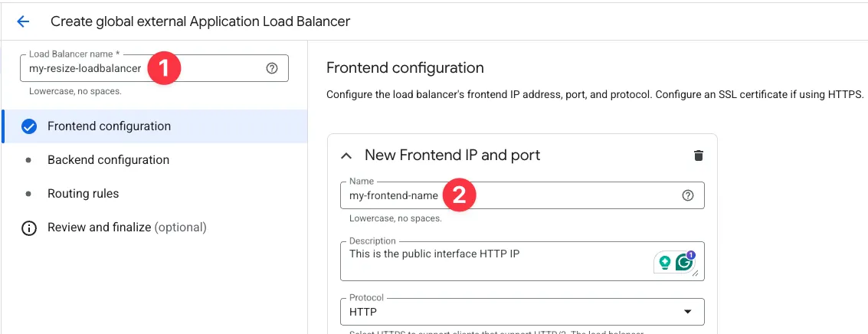Click help icon in frontend Name field
This screenshot has height=334, width=868.
(x=687, y=195)
